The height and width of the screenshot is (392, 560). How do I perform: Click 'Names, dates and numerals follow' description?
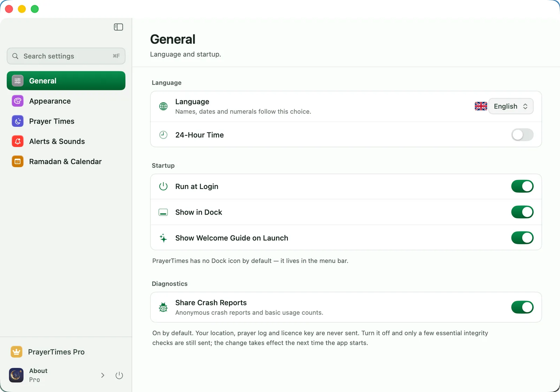[243, 112]
